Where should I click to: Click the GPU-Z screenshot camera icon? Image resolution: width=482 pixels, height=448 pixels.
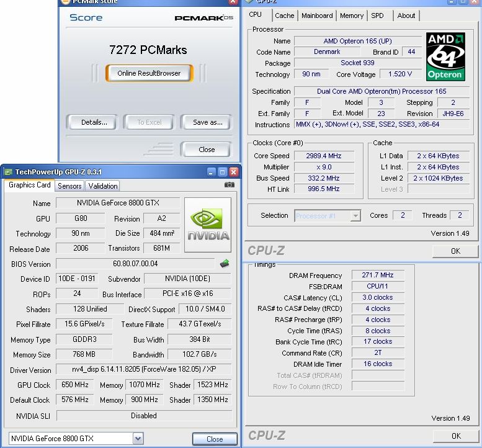230,185
